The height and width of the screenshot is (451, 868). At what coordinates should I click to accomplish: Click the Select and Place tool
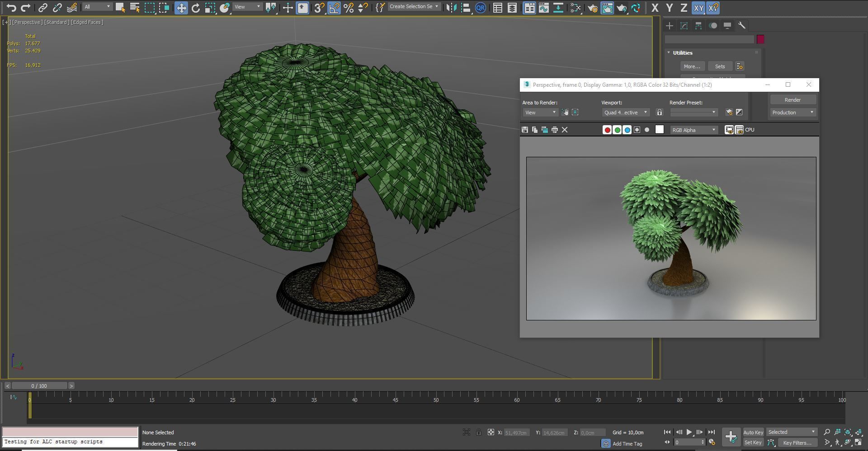pos(225,8)
